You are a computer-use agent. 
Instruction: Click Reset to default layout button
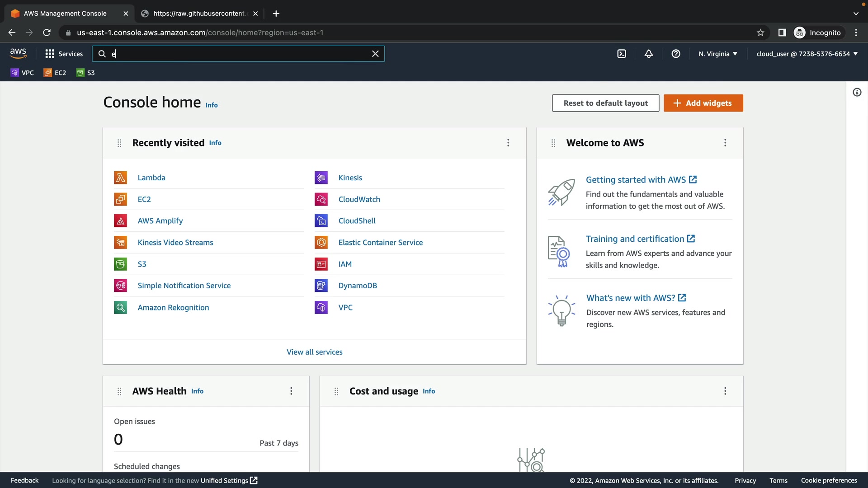coord(605,103)
